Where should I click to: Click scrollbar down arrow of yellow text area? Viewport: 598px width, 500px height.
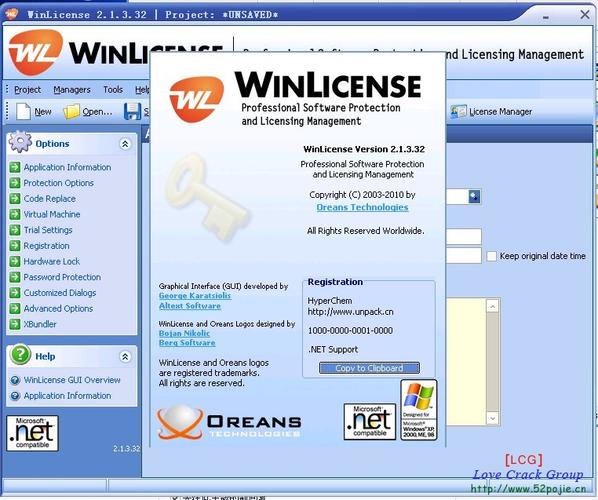coord(492,418)
